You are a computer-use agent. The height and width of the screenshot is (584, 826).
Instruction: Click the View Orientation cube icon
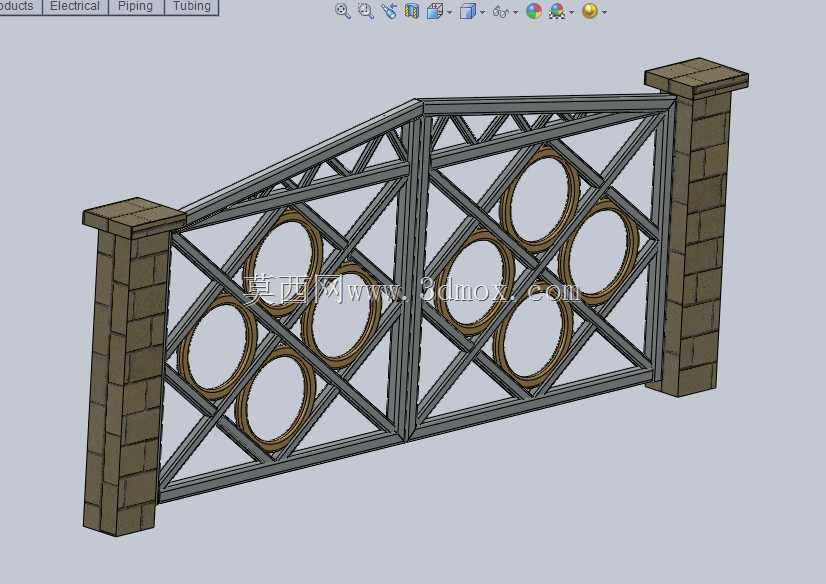[x=435, y=11]
